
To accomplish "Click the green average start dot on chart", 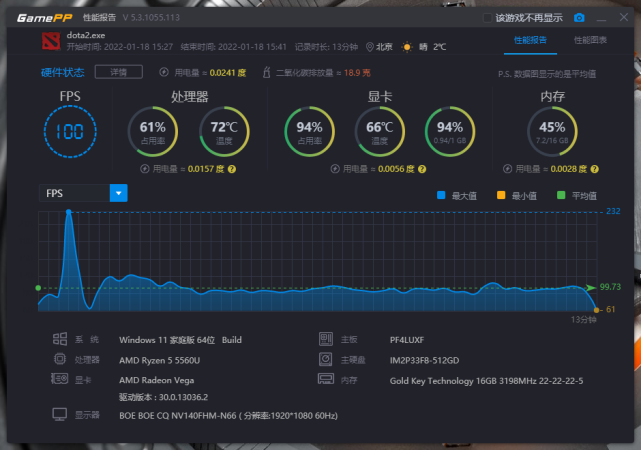I will pos(38,288).
